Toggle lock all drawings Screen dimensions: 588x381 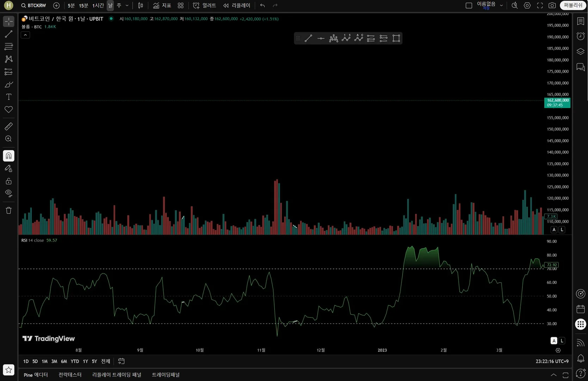[x=8, y=181]
